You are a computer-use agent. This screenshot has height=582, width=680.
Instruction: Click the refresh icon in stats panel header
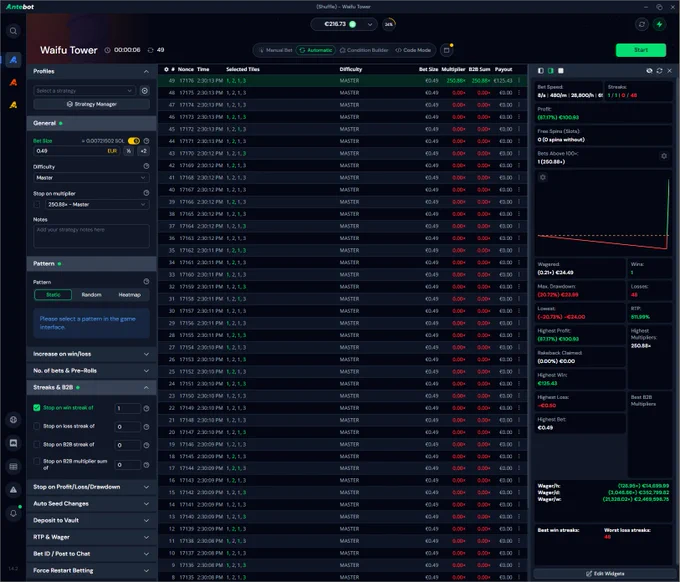[660, 71]
